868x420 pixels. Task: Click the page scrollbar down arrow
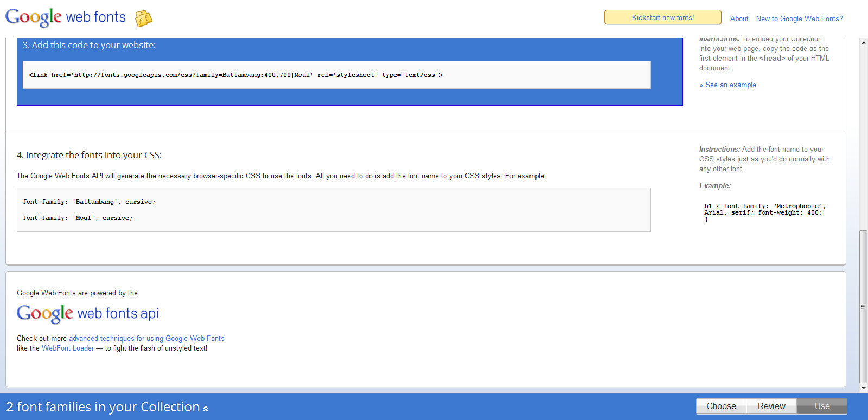[864, 389]
